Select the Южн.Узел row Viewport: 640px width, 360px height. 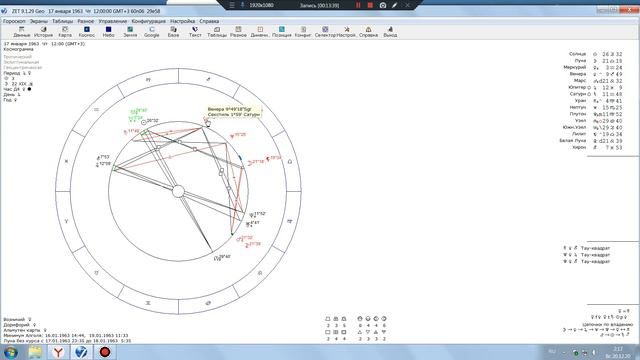pos(593,127)
